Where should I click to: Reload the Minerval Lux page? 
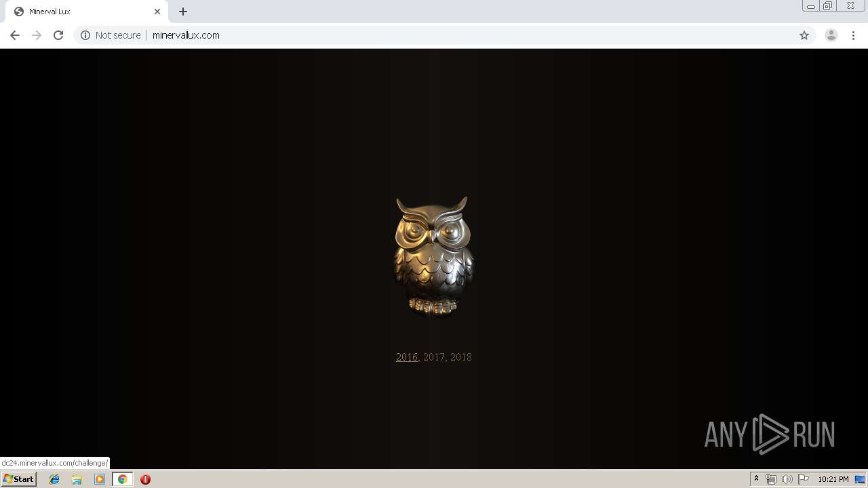click(x=58, y=35)
